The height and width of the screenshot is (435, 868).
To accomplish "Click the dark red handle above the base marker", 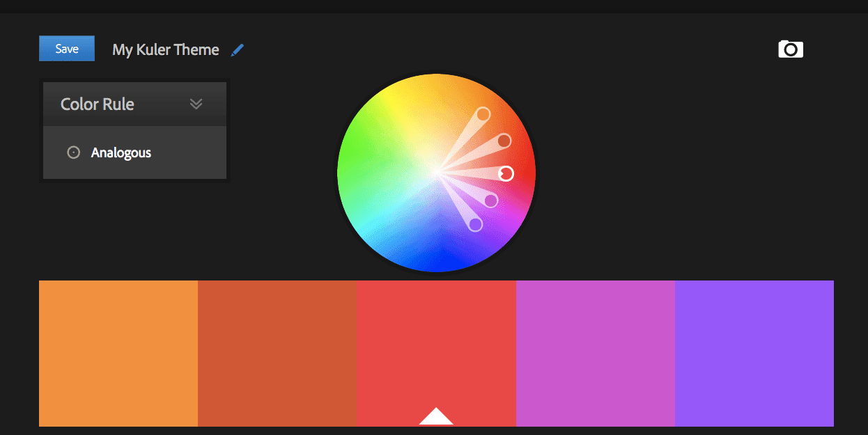I will pos(503,141).
